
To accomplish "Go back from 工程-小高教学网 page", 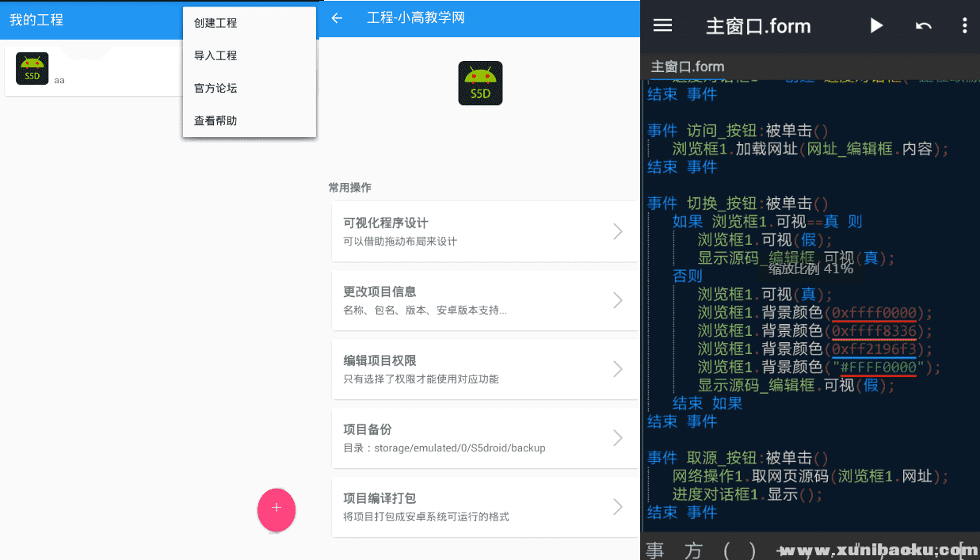I will coord(337,18).
